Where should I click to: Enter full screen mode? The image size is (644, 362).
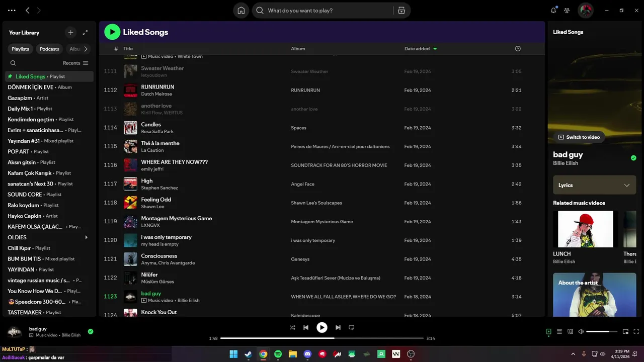point(636,331)
